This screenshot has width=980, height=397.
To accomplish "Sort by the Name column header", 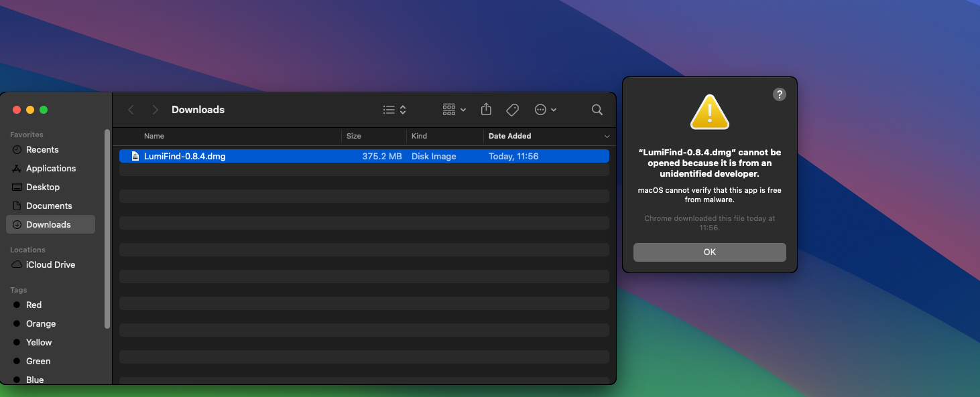I will pos(154,136).
